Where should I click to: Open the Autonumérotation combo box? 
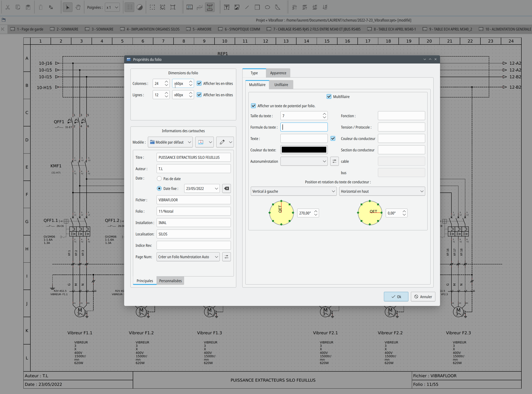(x=304, y=161)
